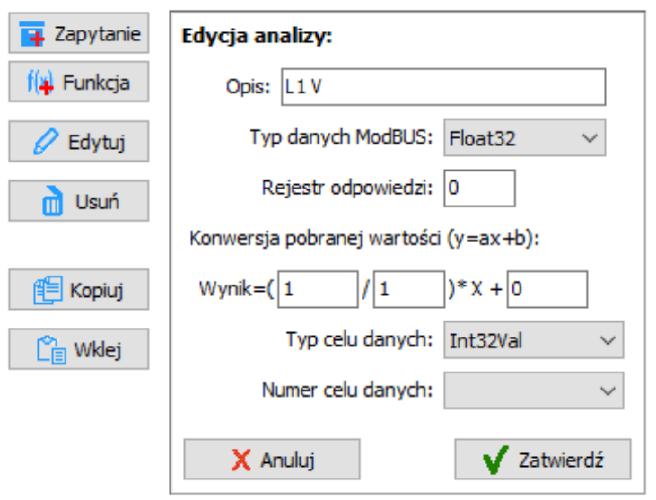Focus the Opis text field

click(x=444, y=87)
